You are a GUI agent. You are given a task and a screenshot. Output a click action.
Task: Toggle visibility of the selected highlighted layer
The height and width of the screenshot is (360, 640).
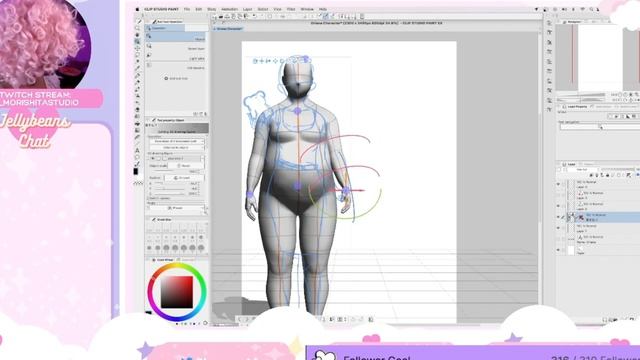pos(558,217)
